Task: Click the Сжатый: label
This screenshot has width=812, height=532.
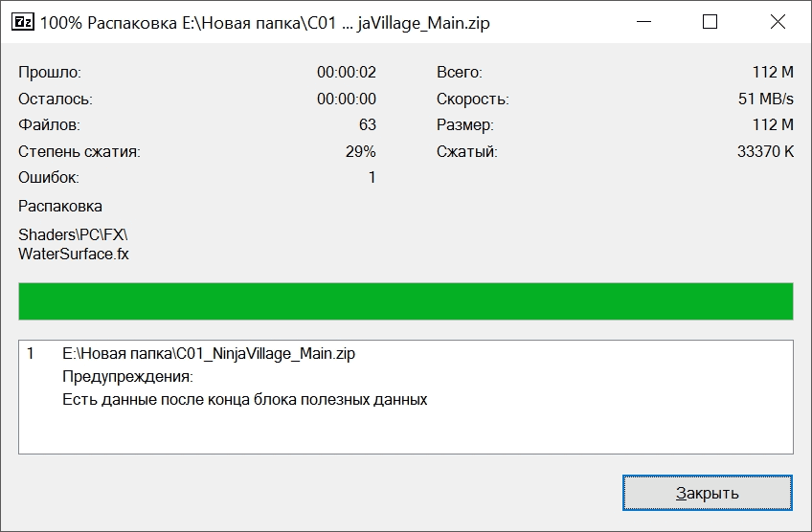Action: (467, 151)
